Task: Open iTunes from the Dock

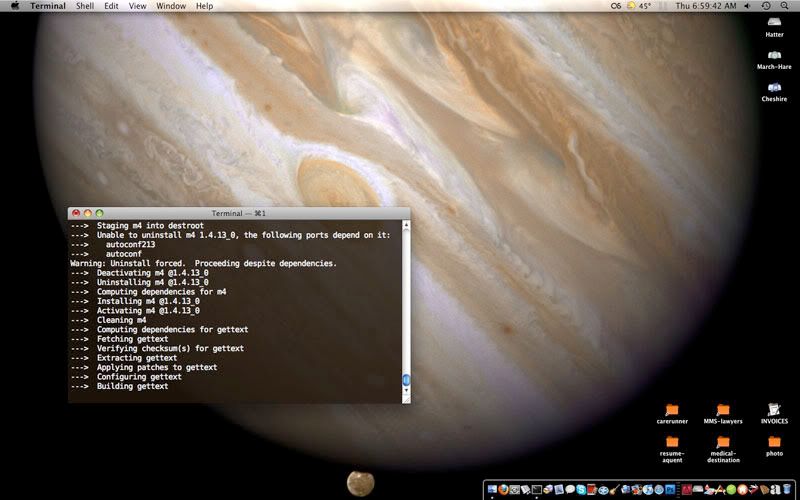Action: click(x=647, y=489)
